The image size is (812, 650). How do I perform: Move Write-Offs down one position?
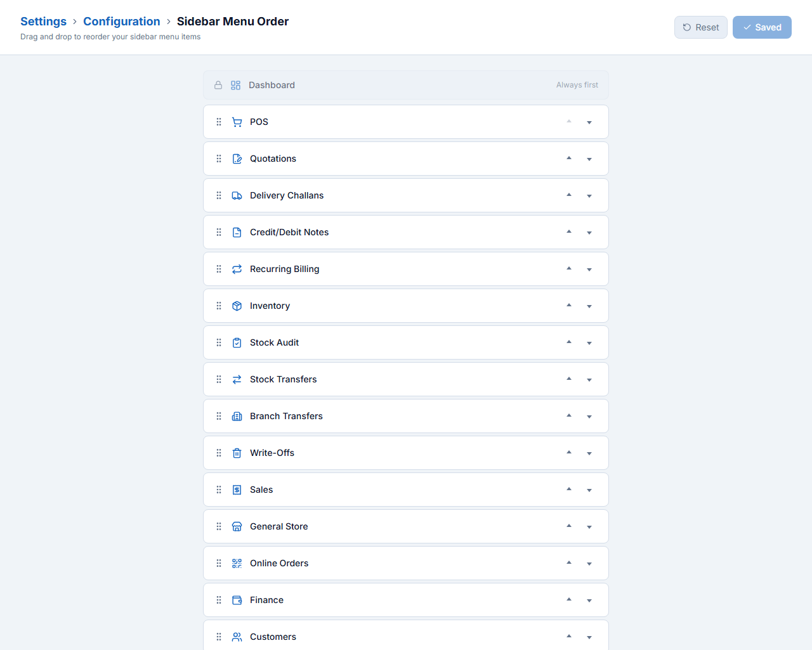[x=589, y=453]
